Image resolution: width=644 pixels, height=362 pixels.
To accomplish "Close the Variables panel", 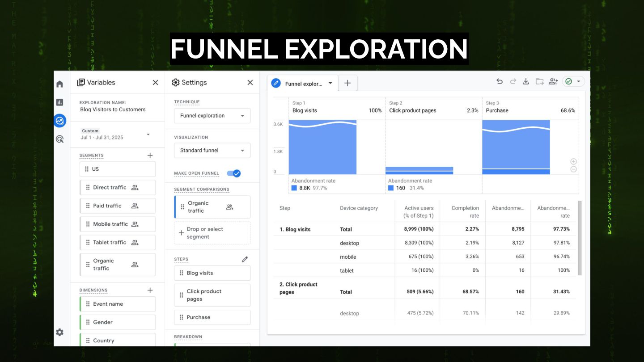I will point(155,83).
